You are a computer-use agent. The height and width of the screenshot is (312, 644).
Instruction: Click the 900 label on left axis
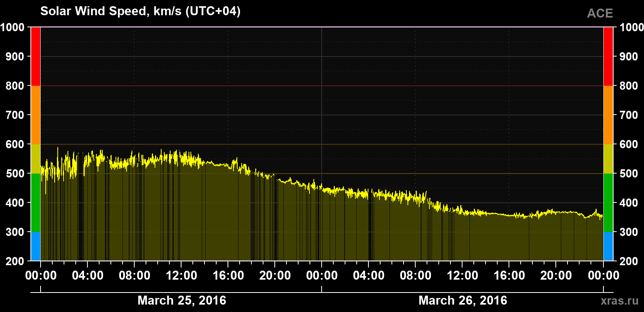(15, 57)
